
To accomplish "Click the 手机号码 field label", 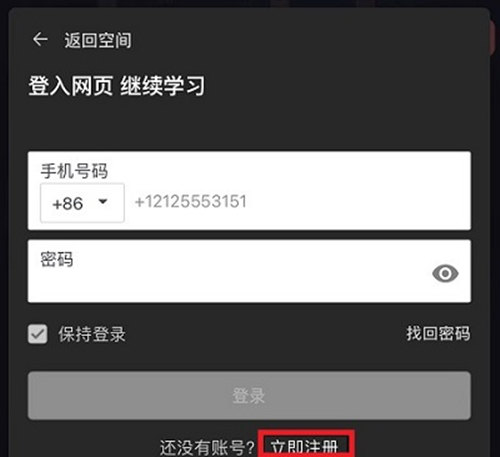I will [74, 171].
